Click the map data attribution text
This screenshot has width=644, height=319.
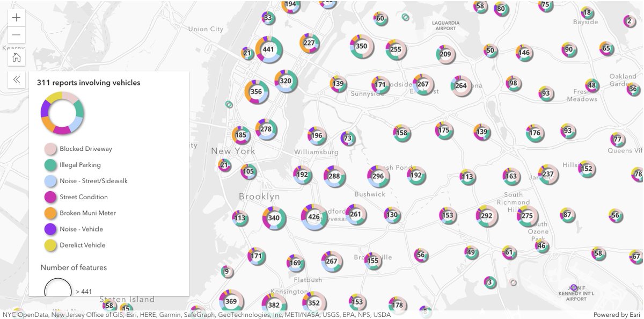click(196, 315)
